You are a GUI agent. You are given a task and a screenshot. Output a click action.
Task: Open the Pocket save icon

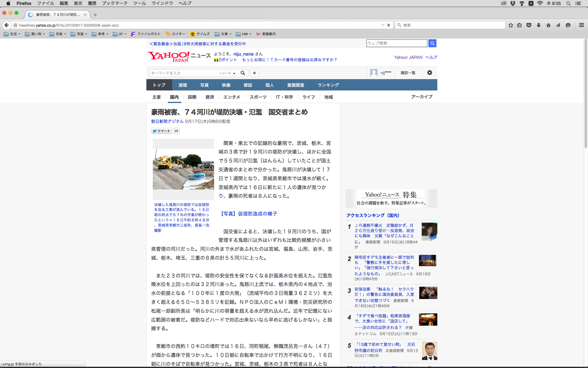click(x=529, y=25)
